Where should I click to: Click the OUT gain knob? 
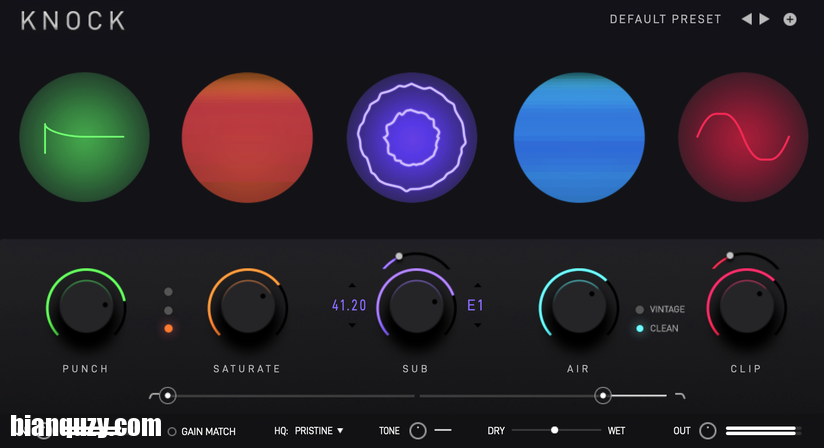(708, 431)
